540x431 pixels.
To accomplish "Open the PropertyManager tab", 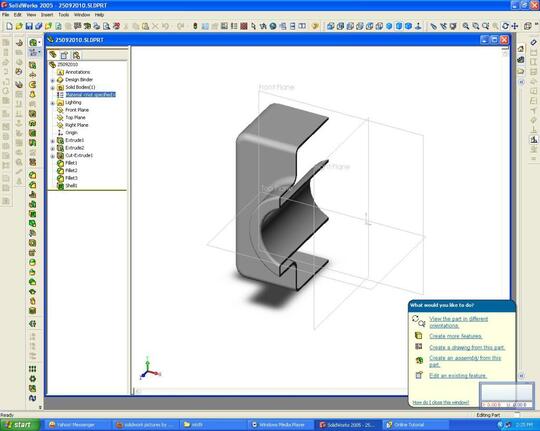I will (64, 55).
